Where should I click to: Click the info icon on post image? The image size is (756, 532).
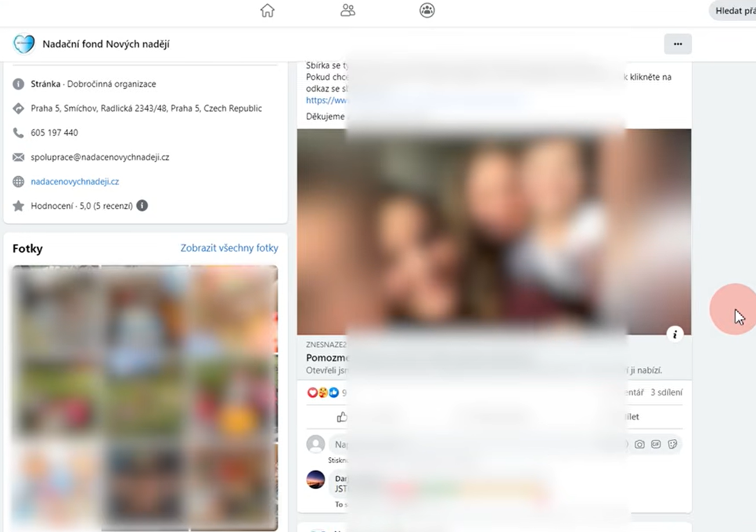[x=675, y=334]
